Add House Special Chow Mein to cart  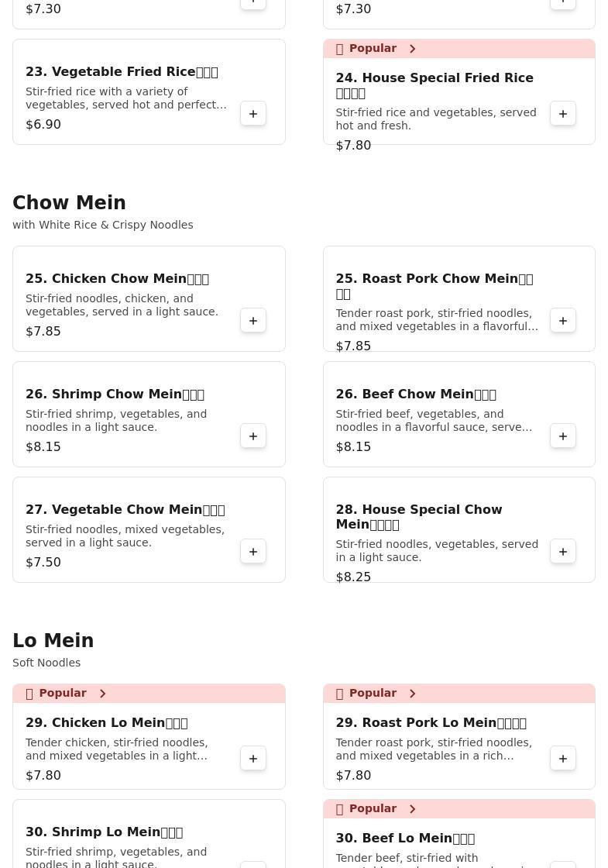pos(563,552)
